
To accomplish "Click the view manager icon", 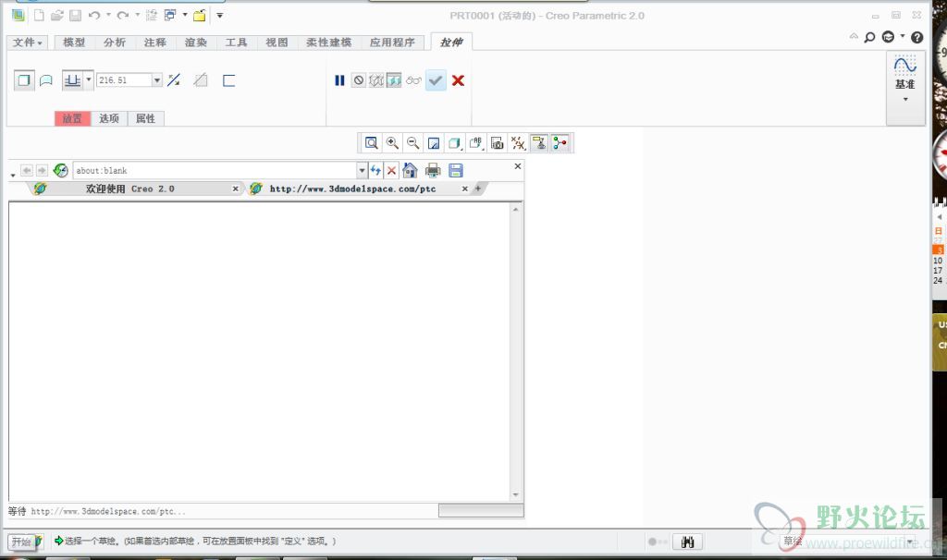I will point(497,143).
